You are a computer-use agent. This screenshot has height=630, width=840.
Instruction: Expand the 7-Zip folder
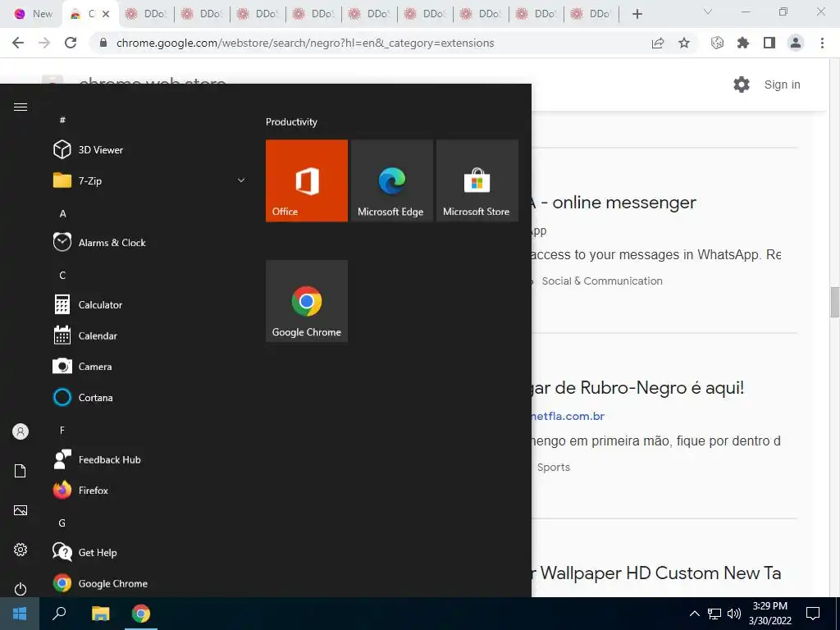150,181
